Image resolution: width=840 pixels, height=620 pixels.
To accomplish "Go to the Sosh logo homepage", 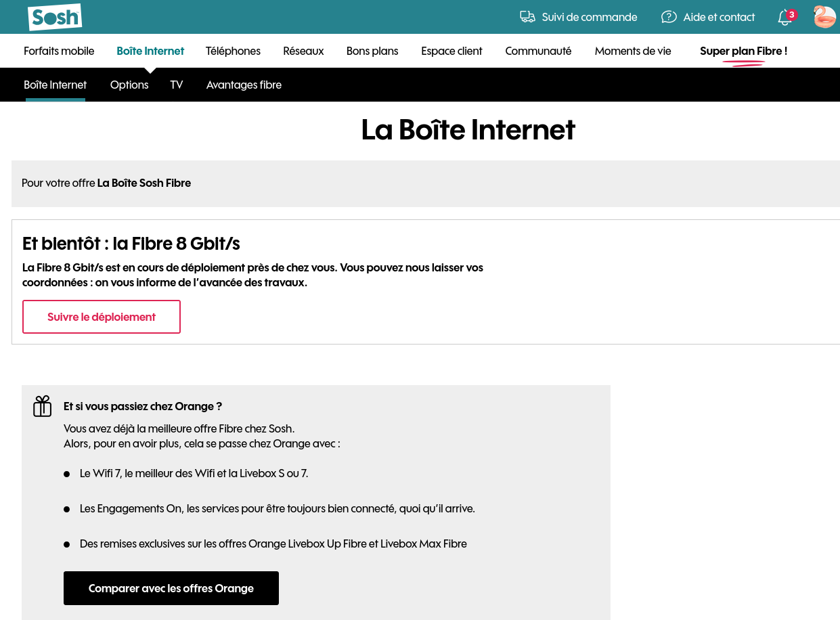I will [x=55, y=17].
